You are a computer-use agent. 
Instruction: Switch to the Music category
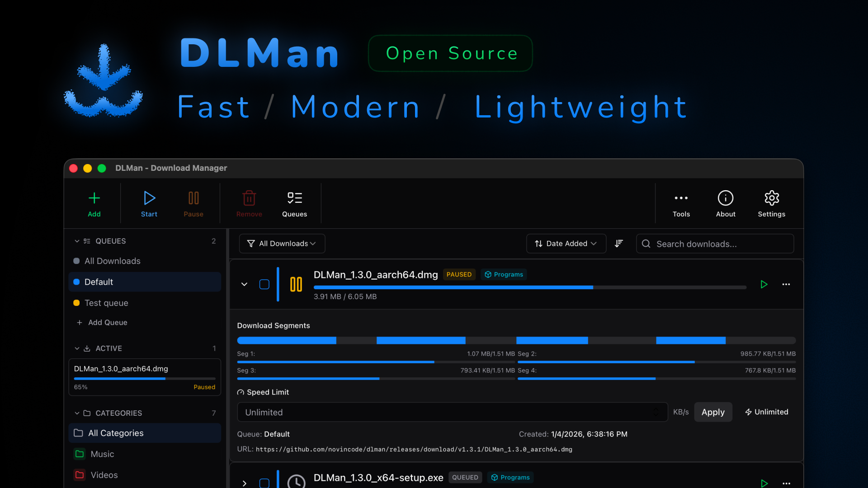point(102,454)
